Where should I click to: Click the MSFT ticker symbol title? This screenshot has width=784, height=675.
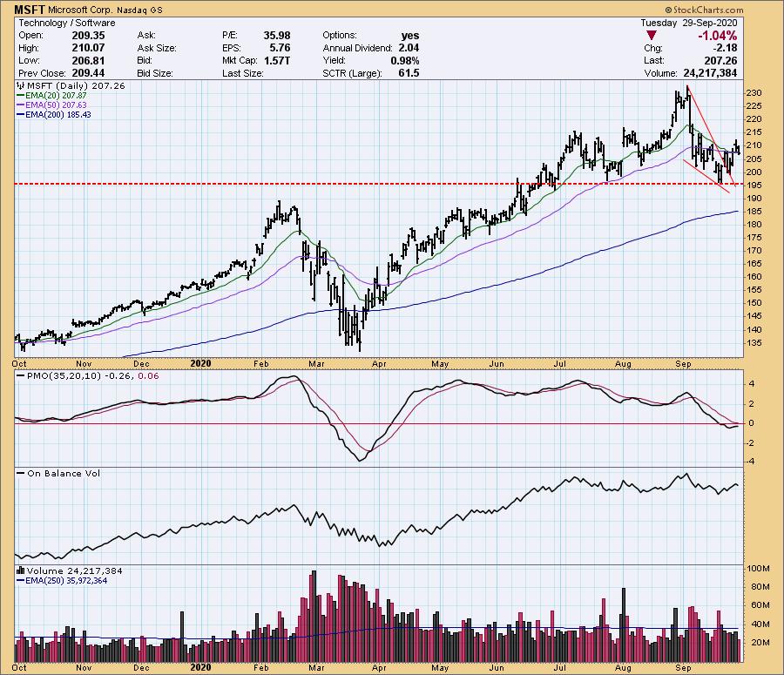[30, 10]
